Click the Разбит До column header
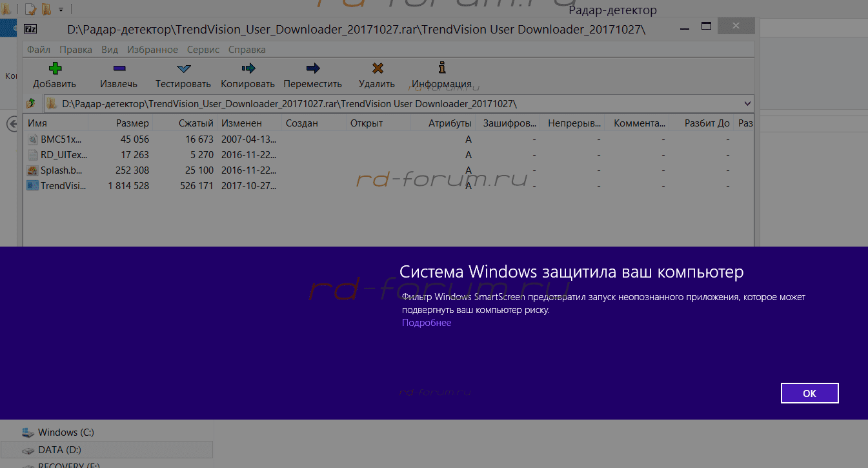 (x=701, y=123)
